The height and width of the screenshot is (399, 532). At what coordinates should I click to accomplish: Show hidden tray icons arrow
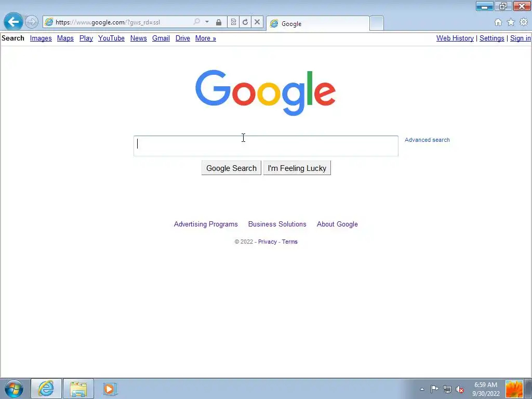422,389
